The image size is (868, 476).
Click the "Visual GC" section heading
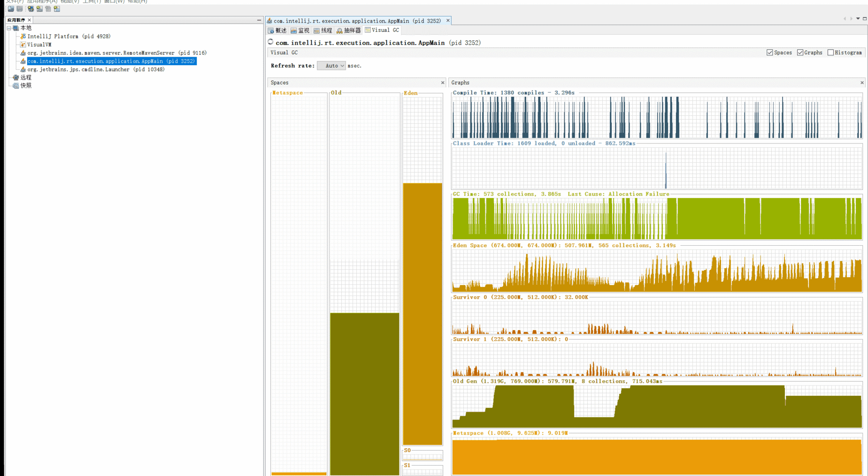click(284, 53)
